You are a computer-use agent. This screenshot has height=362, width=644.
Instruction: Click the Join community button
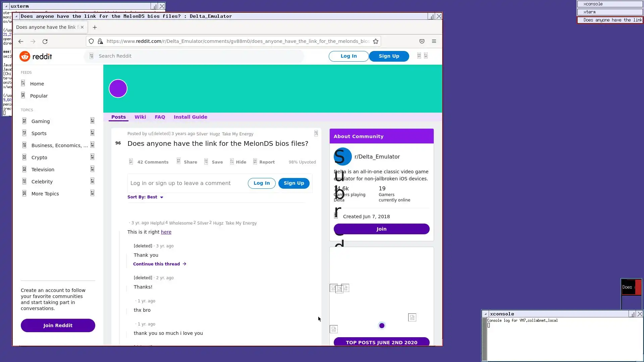[381, 229]
